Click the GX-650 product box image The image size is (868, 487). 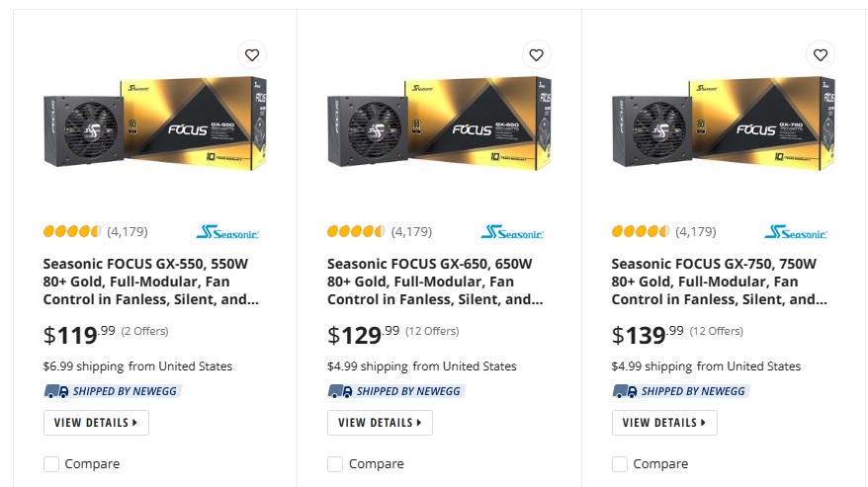[x=439, y=122]
